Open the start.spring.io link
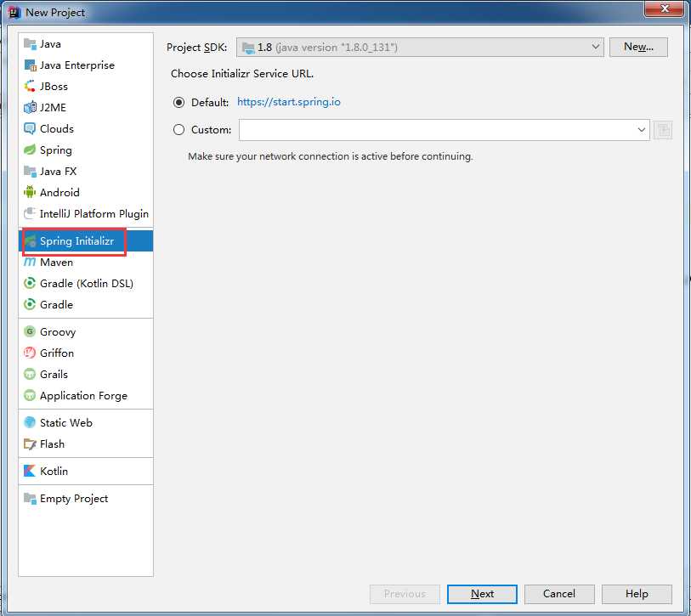Screen dimensions: 691x616 point(289,102)
